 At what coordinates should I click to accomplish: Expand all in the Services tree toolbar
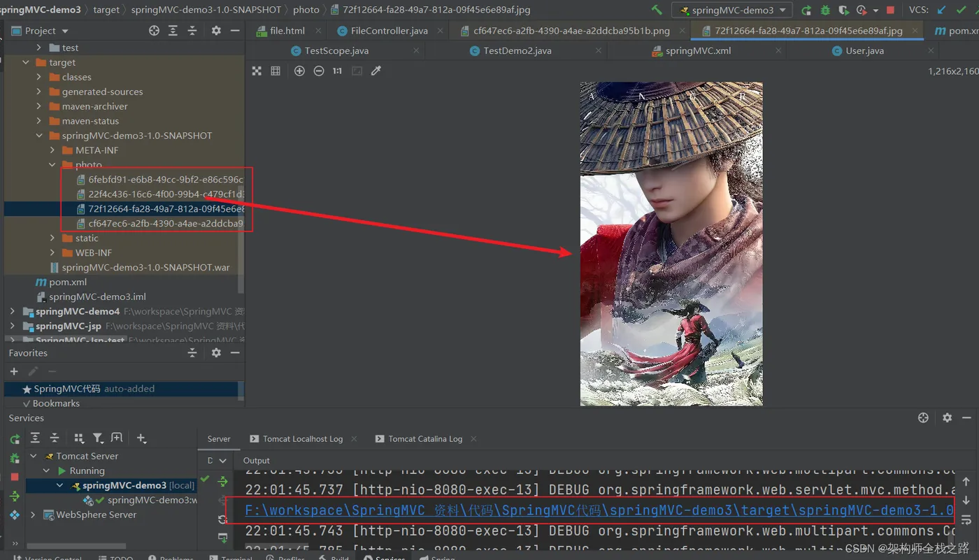click(x=35, y=438)
